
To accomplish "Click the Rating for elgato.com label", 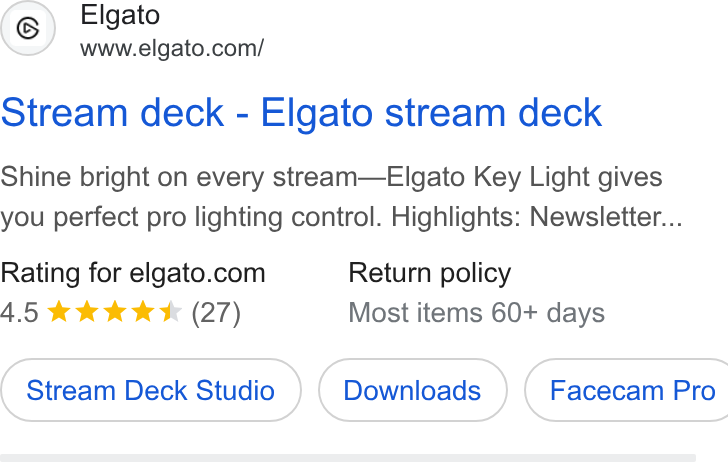I will pyautogui.click(x=133, y=273).
